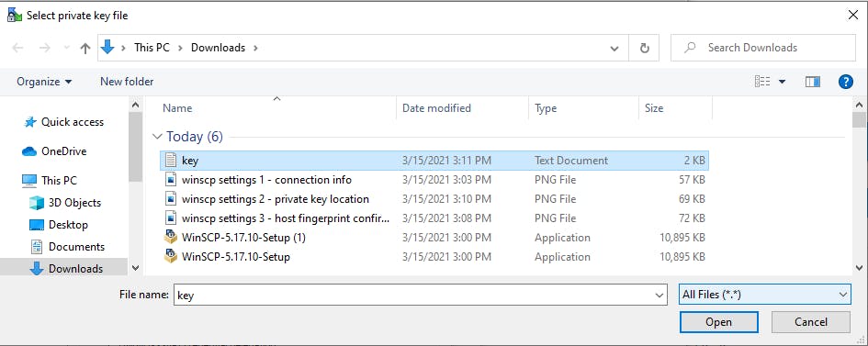Viewport: 868px width, 346px height.
Task: Click the This PC monitor icon
Action: click(29, 180)
